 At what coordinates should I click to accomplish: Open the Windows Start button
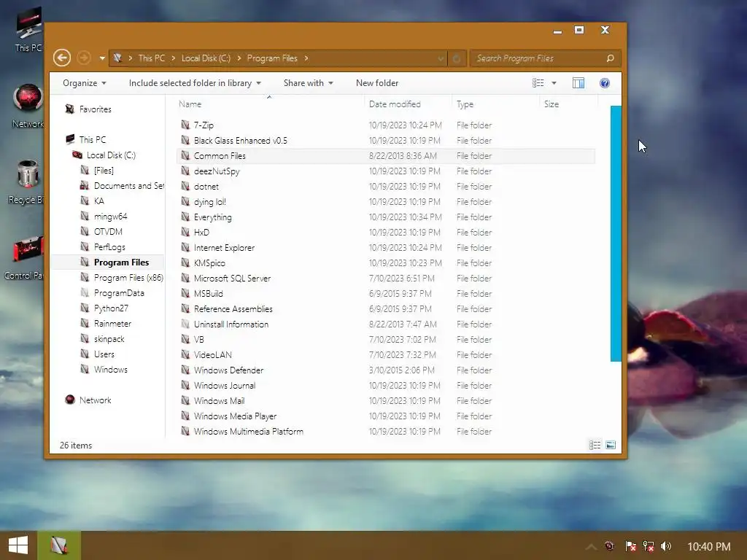pyautogui.click(x=18, y=545)
